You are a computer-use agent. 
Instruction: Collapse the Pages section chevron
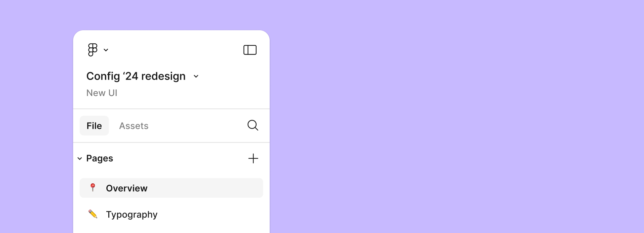tap(80, 158)
